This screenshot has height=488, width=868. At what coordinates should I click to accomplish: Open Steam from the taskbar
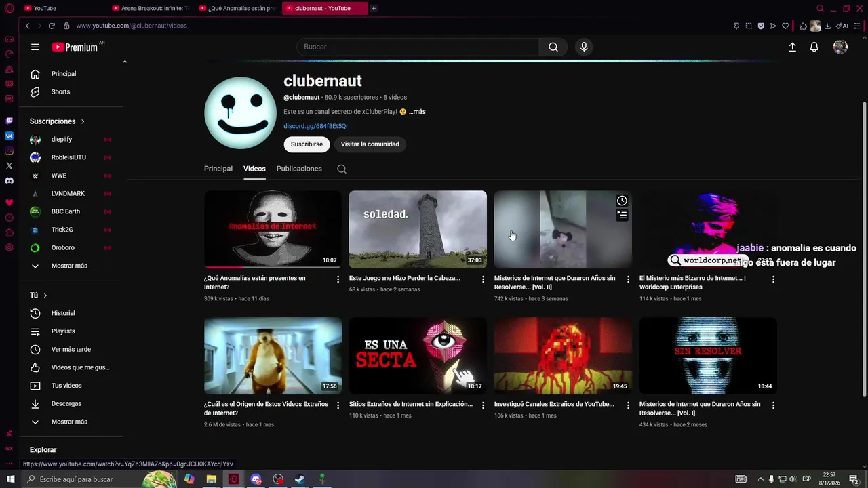pos(300,479)
